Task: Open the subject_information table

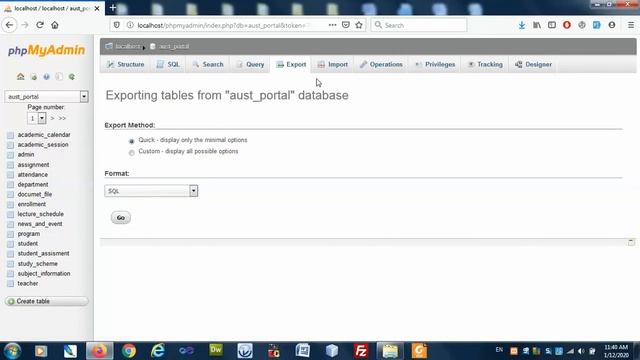Action: click(x=44, y=273)
